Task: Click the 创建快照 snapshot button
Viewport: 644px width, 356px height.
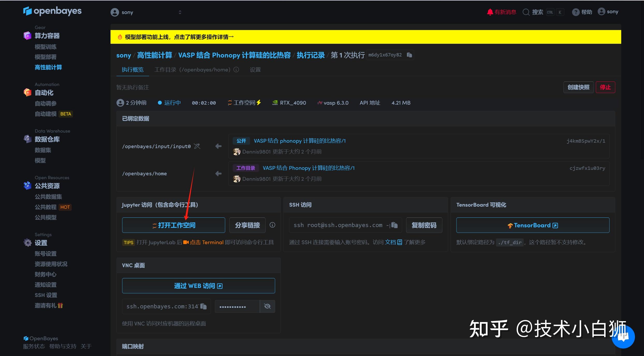Action: (579, 87)
